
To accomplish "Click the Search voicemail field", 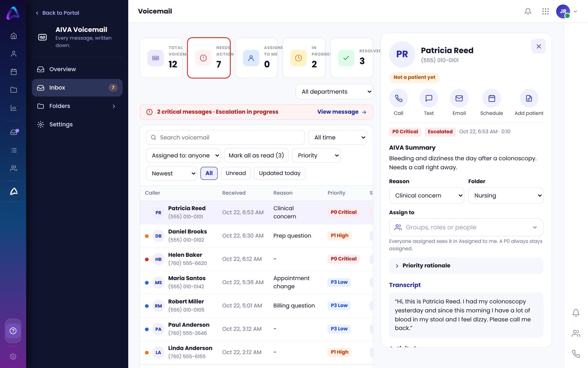I will click(x=225, y=137).
